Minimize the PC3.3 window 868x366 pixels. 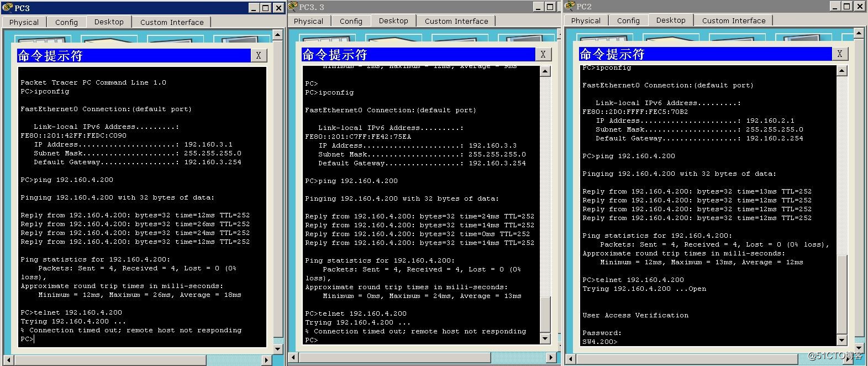coord(539,7)
